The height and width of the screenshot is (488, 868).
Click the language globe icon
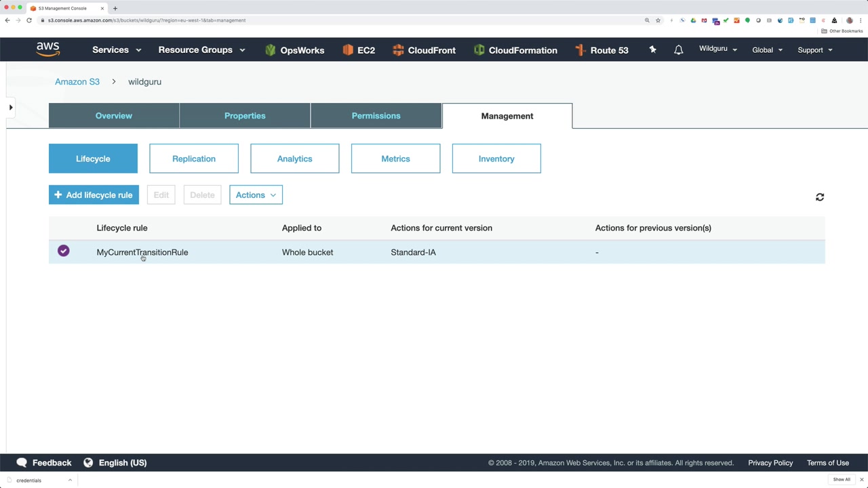click(x=88, y=462)
